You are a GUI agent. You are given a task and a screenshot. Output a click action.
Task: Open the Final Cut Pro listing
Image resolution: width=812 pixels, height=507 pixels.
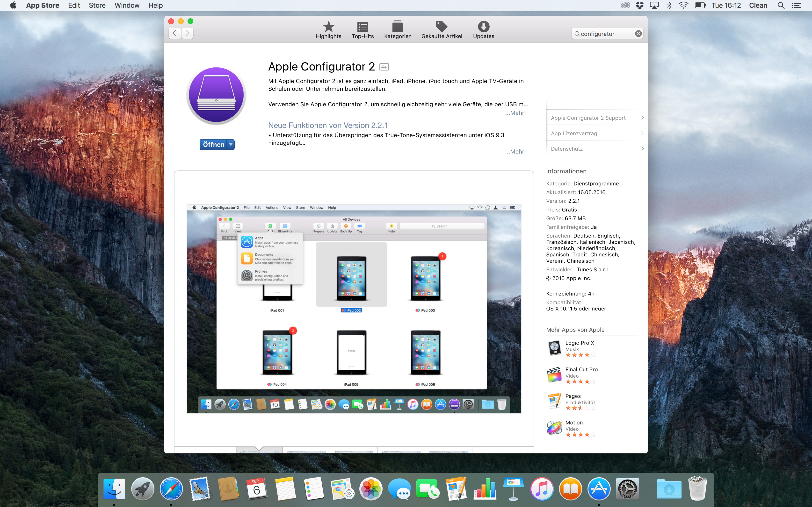581,370
